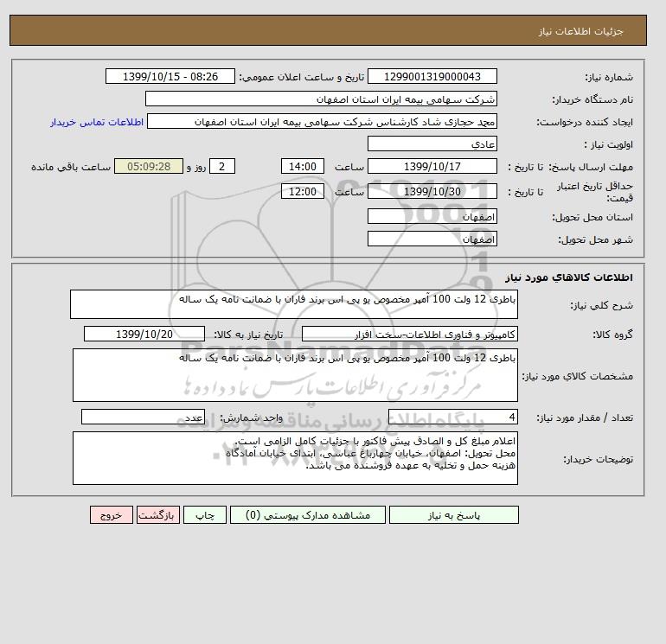This screenshot has height=644, width=666.
Task: Click the remaining days field showing 2
Action: pos(222,167)
